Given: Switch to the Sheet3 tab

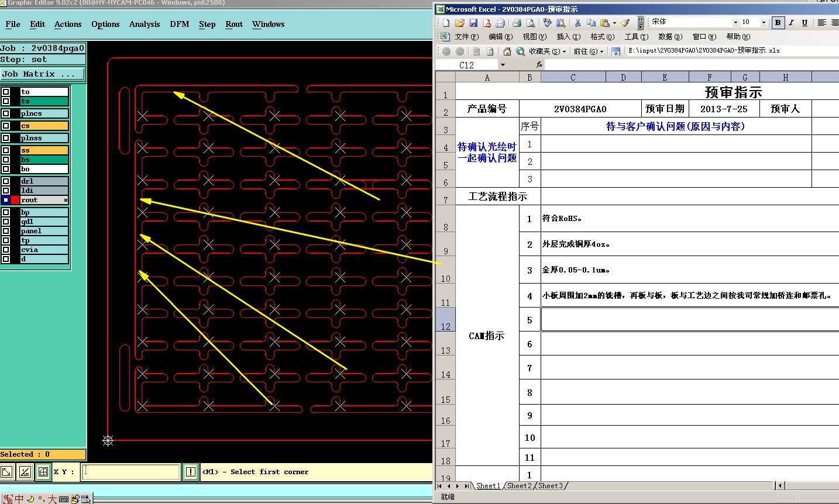Looking at the screenshot, I should tap(551, 486).
